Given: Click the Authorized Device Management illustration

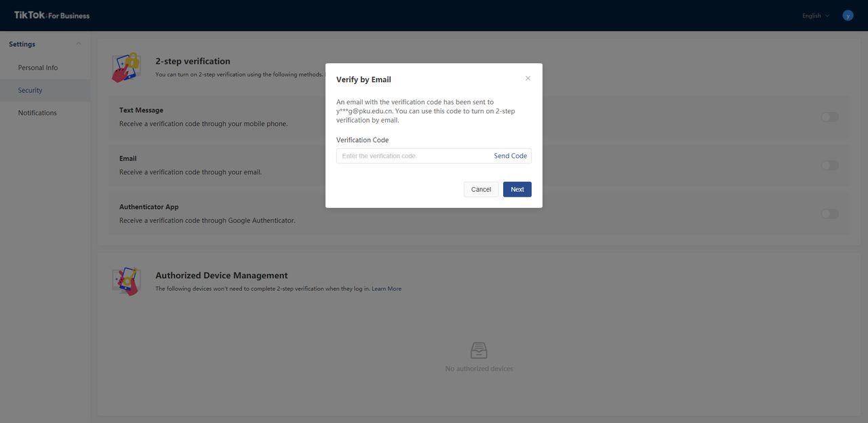Looking at the screenshot, I should (126, 281).
